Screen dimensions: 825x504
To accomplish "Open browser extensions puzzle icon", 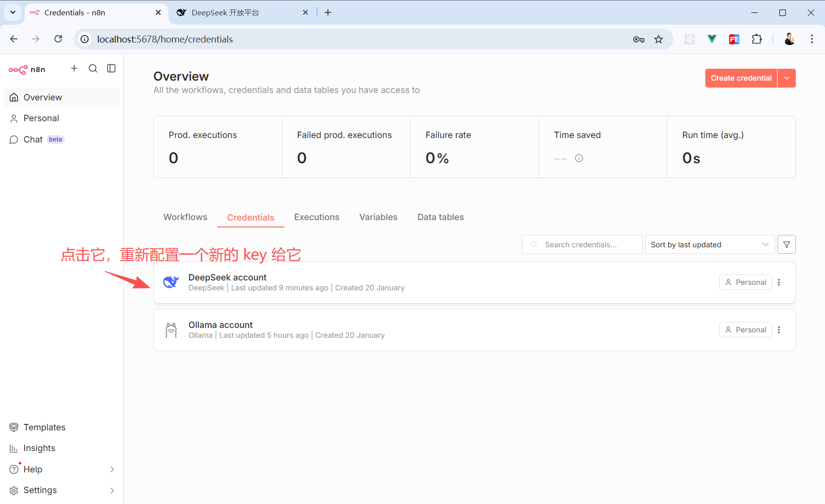I will [x=757, y=39].
